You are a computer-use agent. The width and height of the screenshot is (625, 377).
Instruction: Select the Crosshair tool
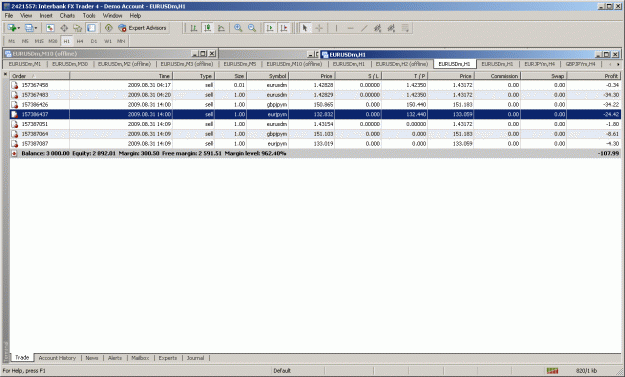(319, 28)
